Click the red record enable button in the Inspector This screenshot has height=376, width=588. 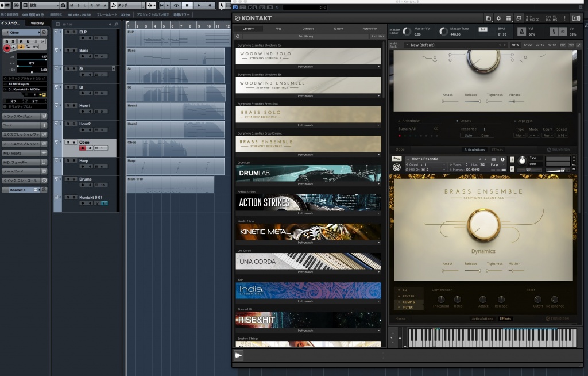point(7,48)
